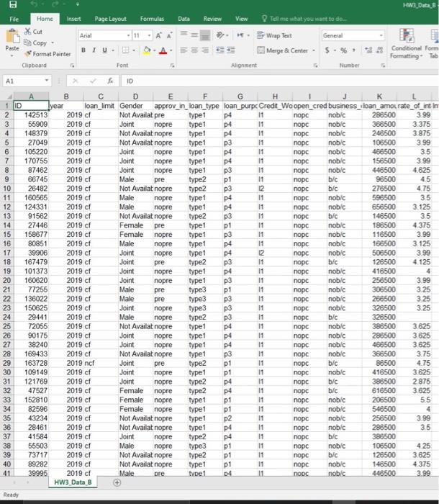
Task: Switch to the Insert tab
Action: pyautogui.click(x=73, y=19)
